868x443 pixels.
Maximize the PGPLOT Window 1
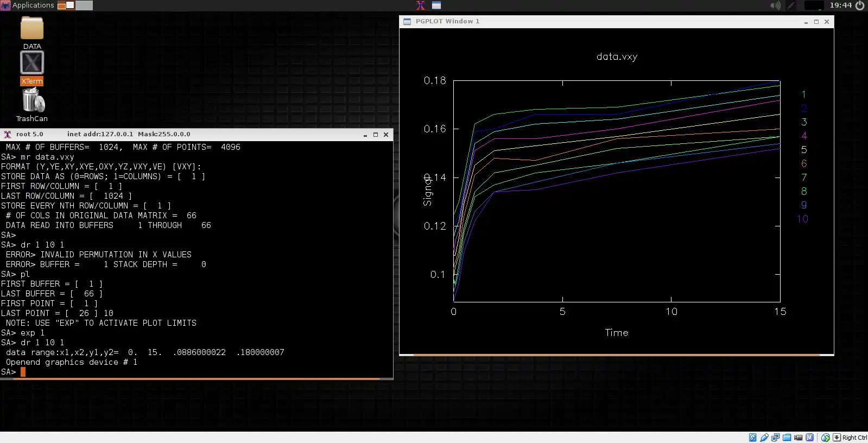[x=816, y=22]
